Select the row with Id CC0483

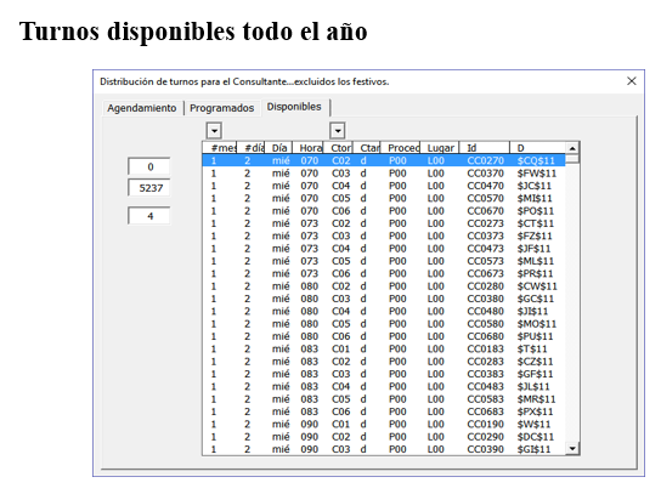click(384, 387)
